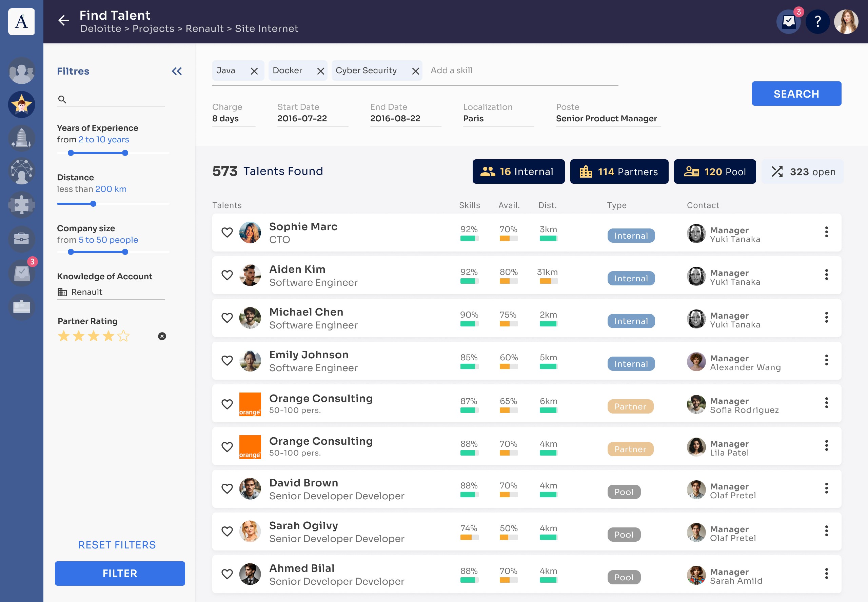
Task: Click the back arrow beside Find Talent
Action: point(64,20)
